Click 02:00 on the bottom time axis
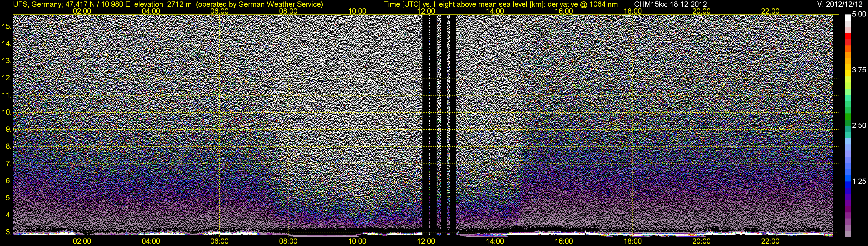 (82, 241)
